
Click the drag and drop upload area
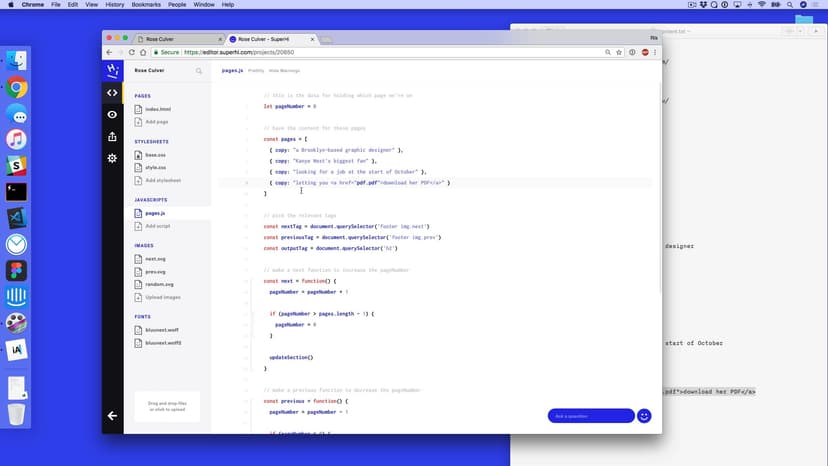[x=167, y=405]
